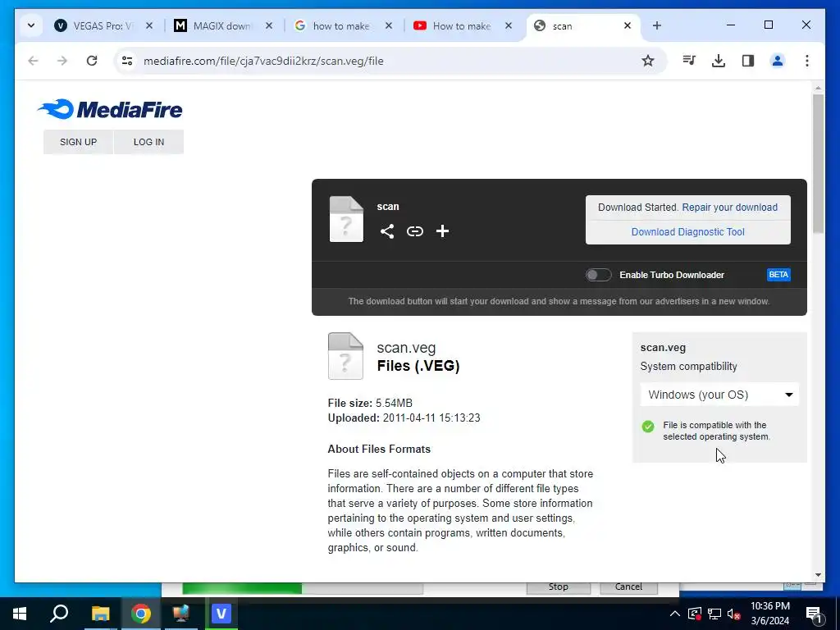Screen dimensions: 840x630
Task: Click the VEGAS app icon in taskbar
Action: [x=221, y=614]
